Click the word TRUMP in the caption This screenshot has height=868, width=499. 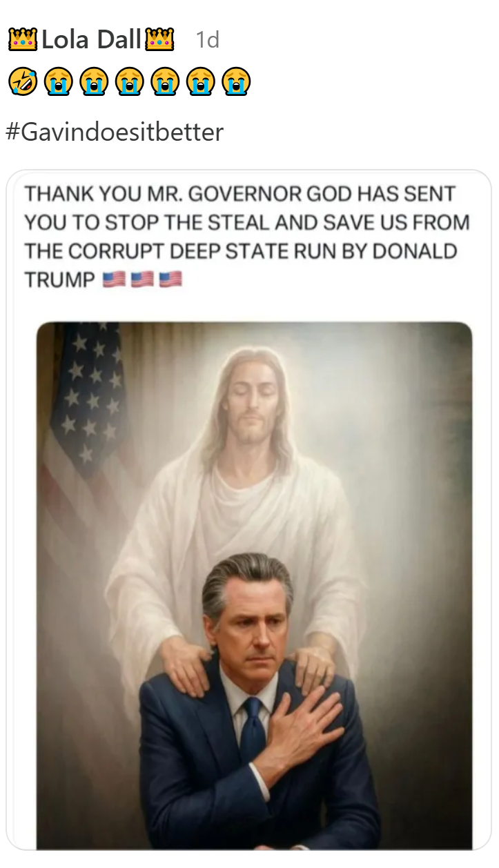coord(60,280)
